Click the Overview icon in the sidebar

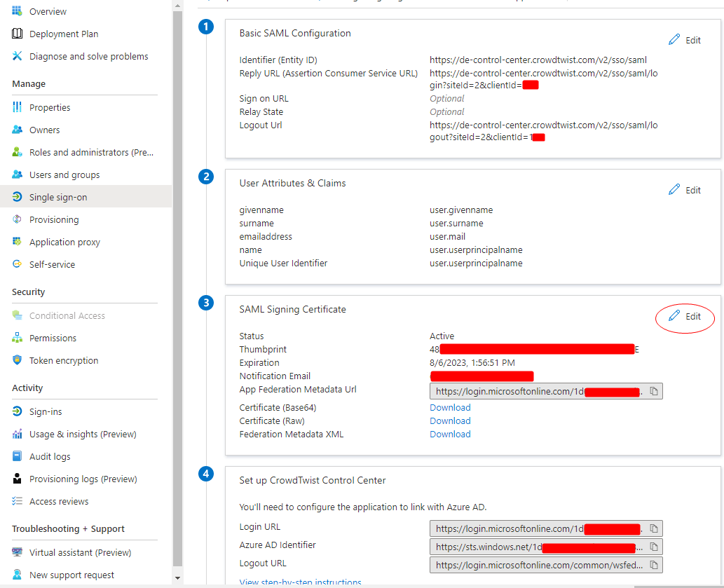pos(17,11)
